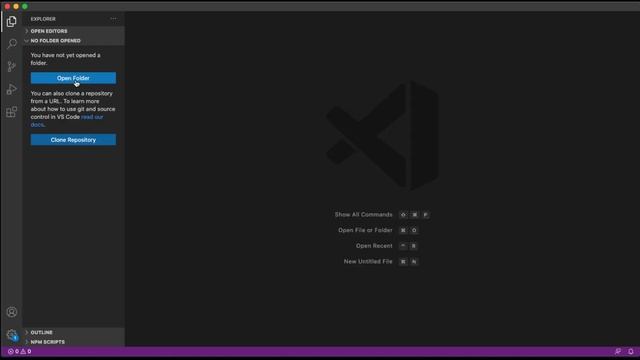Screen dimensions: 640x360
Task: Close the window with the red button
Action: [7, 6]
